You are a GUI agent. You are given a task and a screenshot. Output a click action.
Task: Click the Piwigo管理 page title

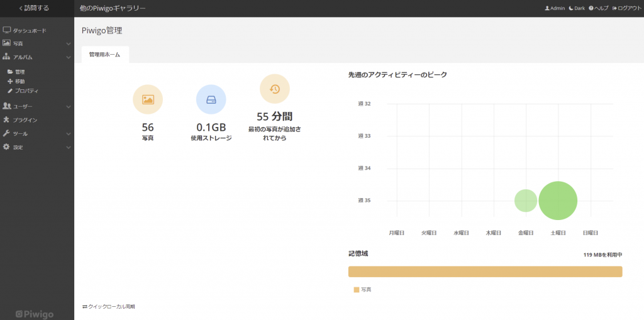click(102, 30)
